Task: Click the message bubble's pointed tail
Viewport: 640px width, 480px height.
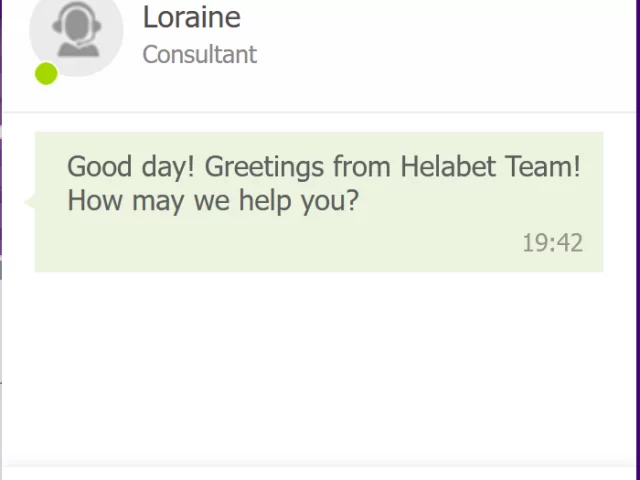Action: pos(29,202)
